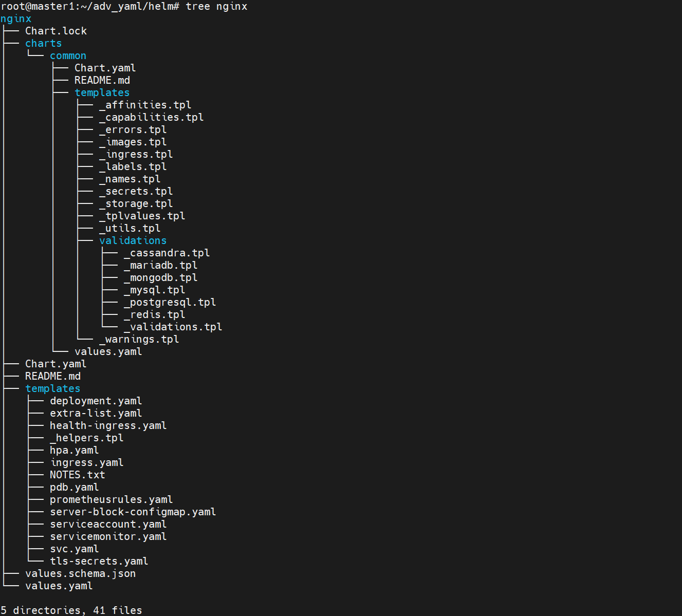Click the '5 directories, 41 files' summary line
The image size is (682, 616).
71,610
